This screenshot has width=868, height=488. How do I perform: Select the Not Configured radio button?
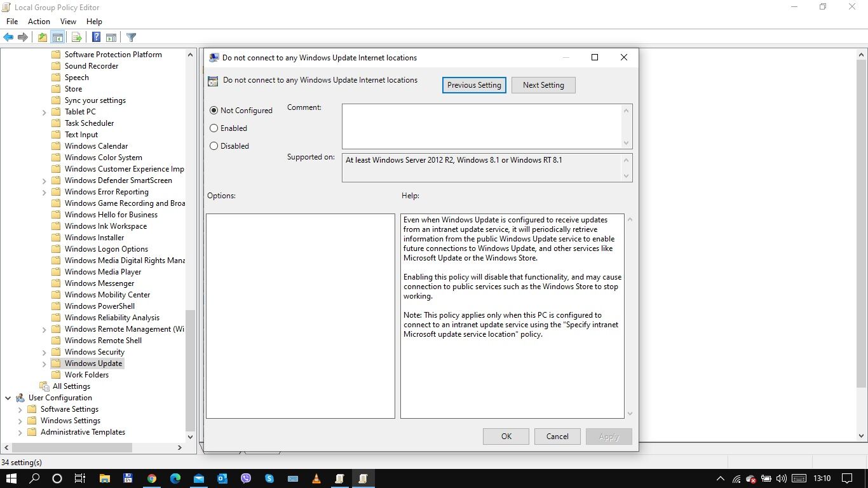[x=214, y=111]
